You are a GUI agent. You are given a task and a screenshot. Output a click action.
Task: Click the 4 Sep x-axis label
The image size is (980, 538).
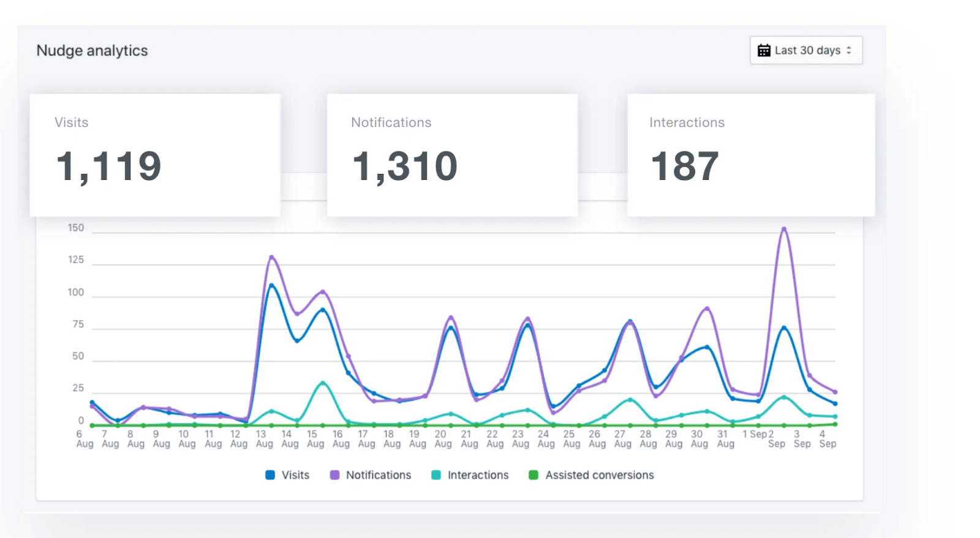click(x=827, y=439)
